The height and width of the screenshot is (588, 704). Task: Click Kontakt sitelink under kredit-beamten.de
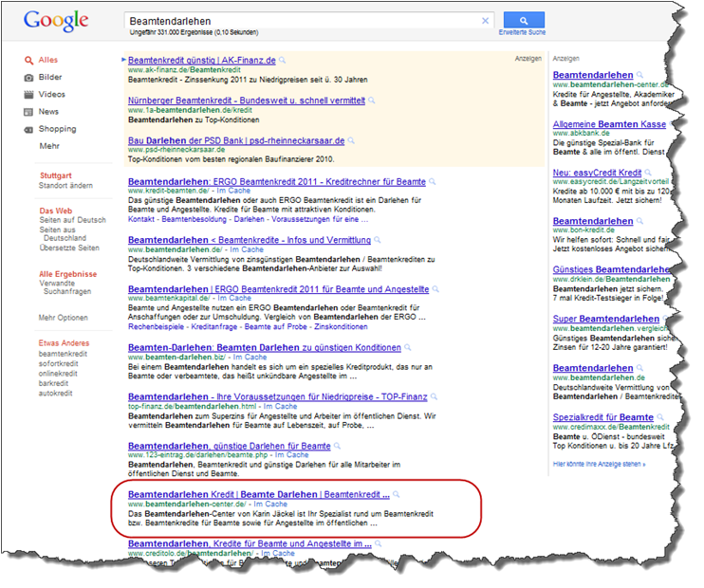(141, 219)
